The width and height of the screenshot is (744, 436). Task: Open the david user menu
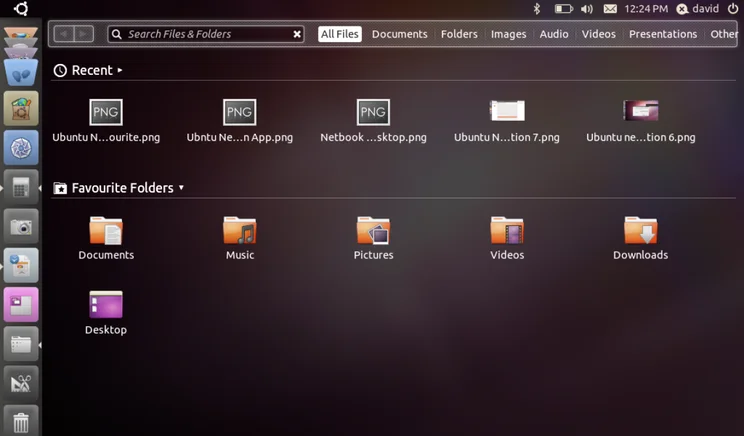tap(698, 9)
